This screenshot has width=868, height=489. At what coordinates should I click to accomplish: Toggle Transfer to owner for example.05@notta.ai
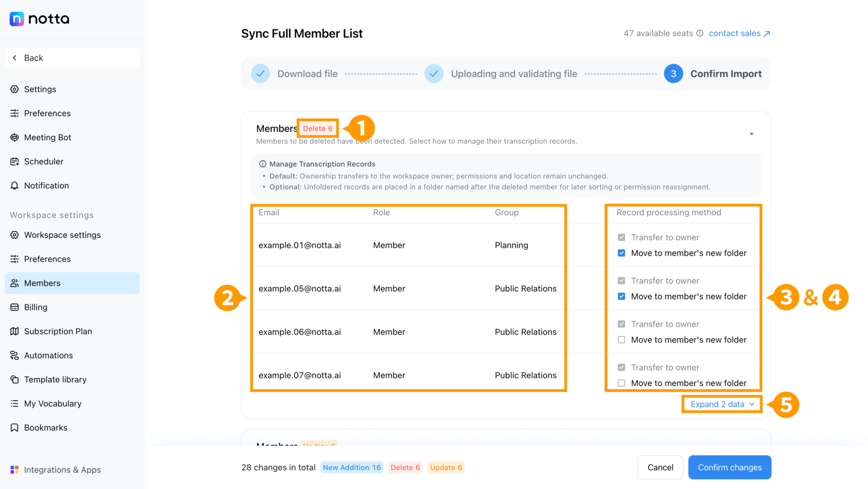pos(622,281)
